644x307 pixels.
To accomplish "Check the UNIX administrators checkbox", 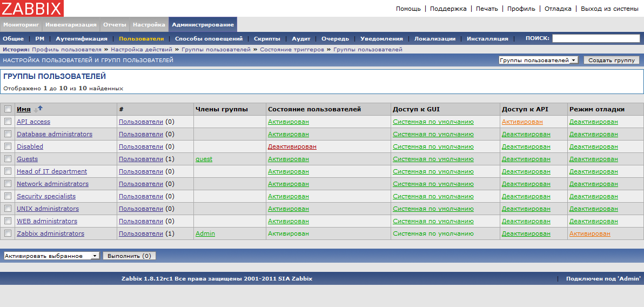I will click(x=8, y=209).
